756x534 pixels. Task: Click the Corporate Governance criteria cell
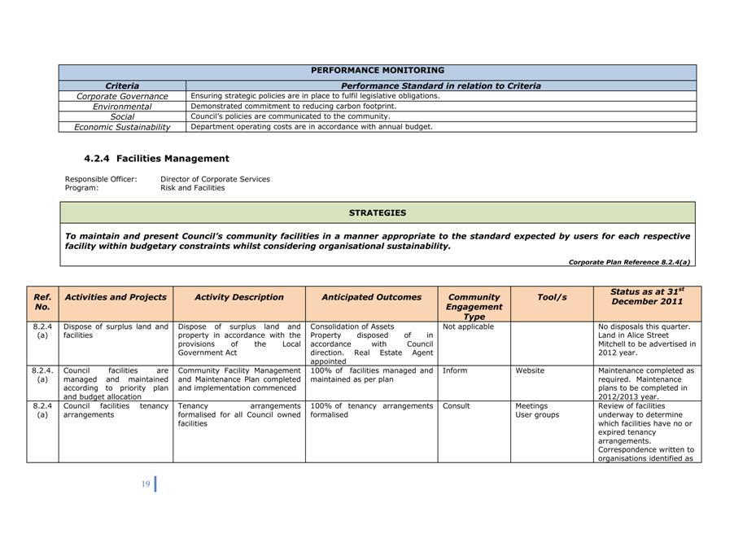click(122, 96)
